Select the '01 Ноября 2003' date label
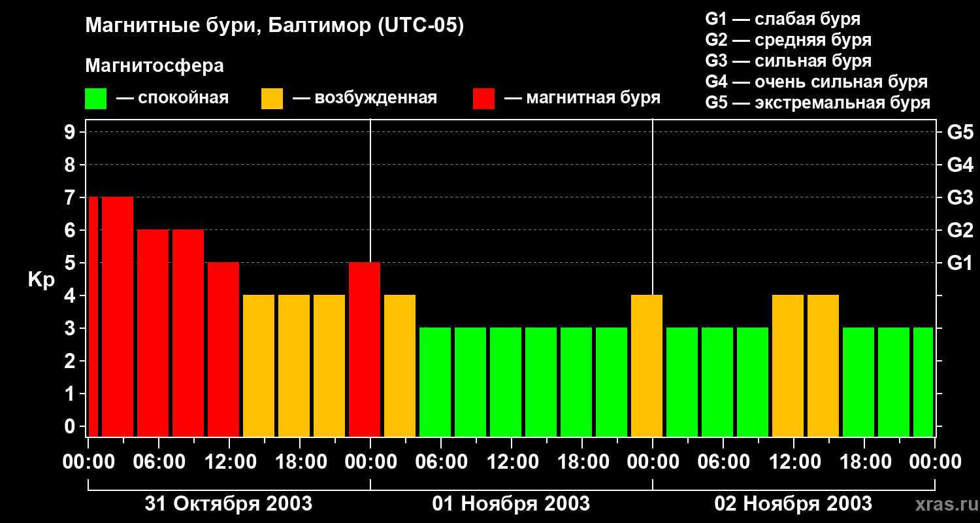This screenshot has height=523, width=980. (x=511, y=504)
